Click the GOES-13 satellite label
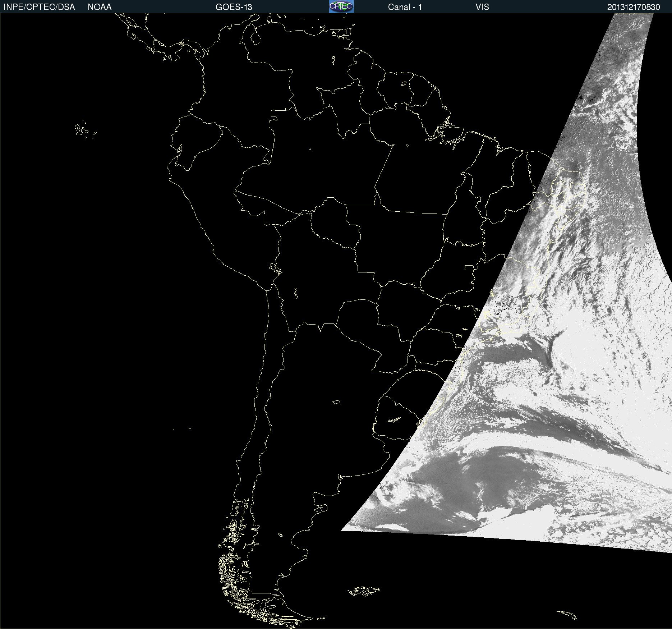The width and height of the screenshot is (672, 629). pyautogui.click(x=234, y=7)
